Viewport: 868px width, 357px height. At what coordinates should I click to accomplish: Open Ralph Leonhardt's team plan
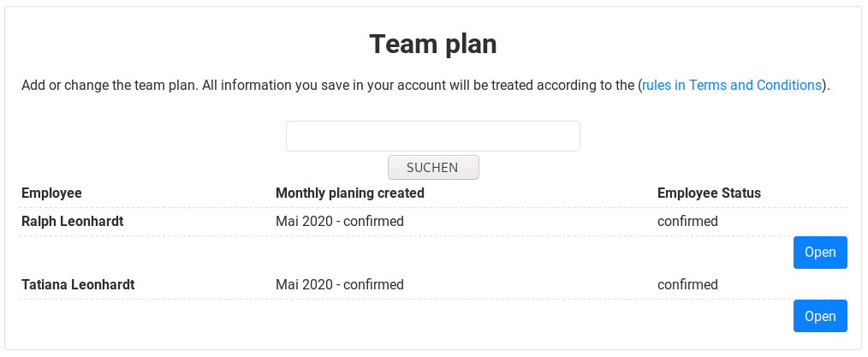coord(819,253)
